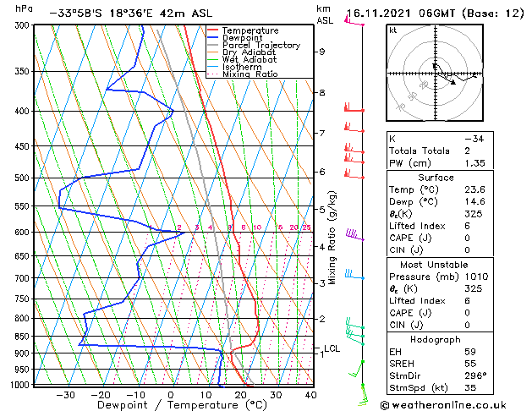The width and height of the screenshot is (532, 411).
Task: Click the 'Surface' section heading
Action: [436, 178]
